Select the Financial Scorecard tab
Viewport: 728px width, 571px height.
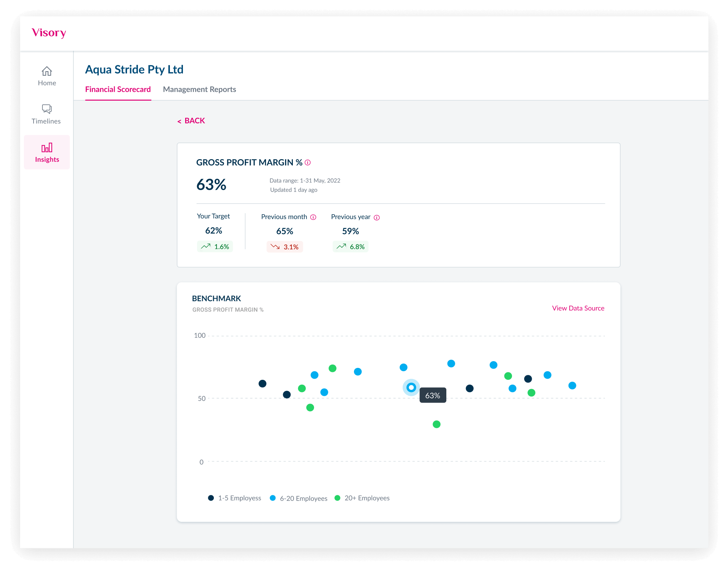pos(118,89)
